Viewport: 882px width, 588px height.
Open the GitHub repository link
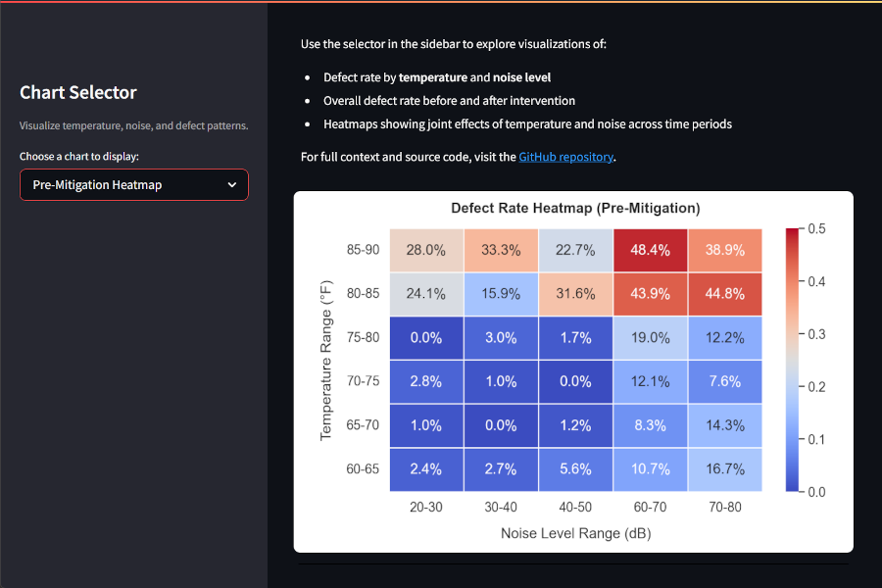565,156
